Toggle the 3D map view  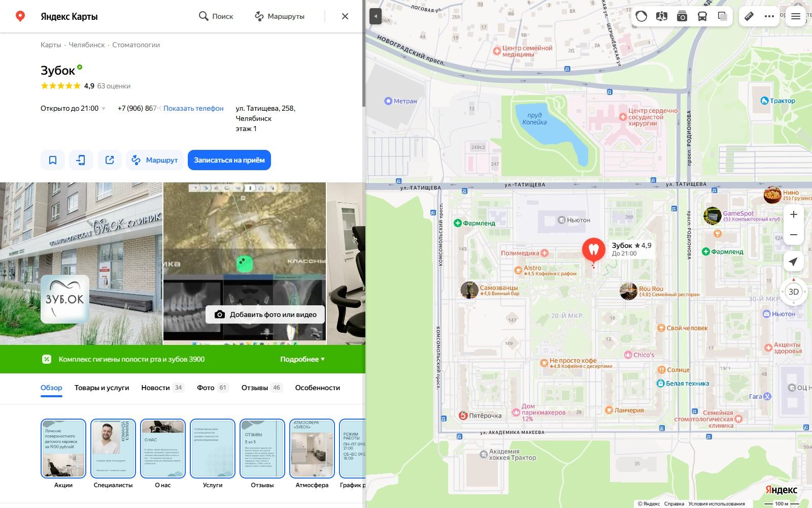coord(794,292)
